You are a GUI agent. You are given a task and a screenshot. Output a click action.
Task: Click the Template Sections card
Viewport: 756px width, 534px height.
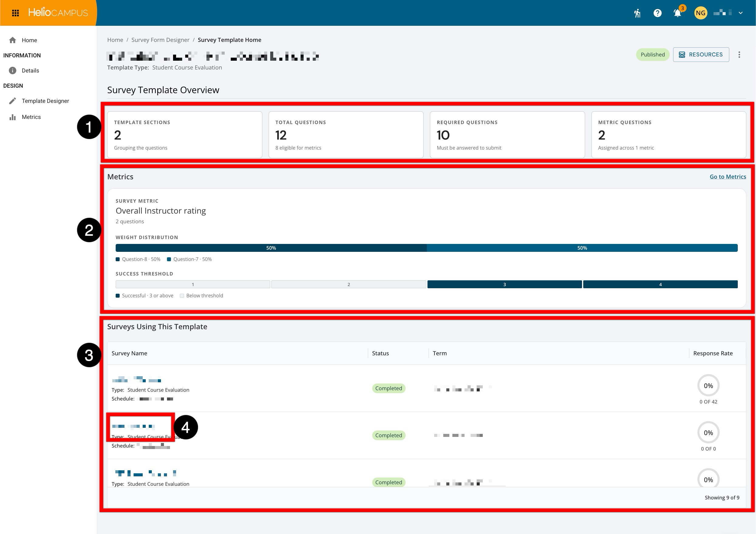pyautogui.click(x=185, y=135)
